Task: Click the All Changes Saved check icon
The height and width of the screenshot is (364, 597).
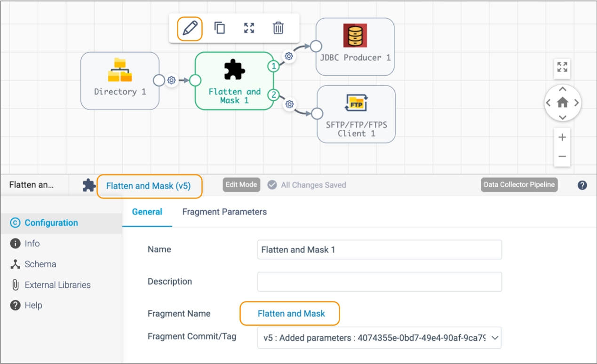Action: pos(272,185)
